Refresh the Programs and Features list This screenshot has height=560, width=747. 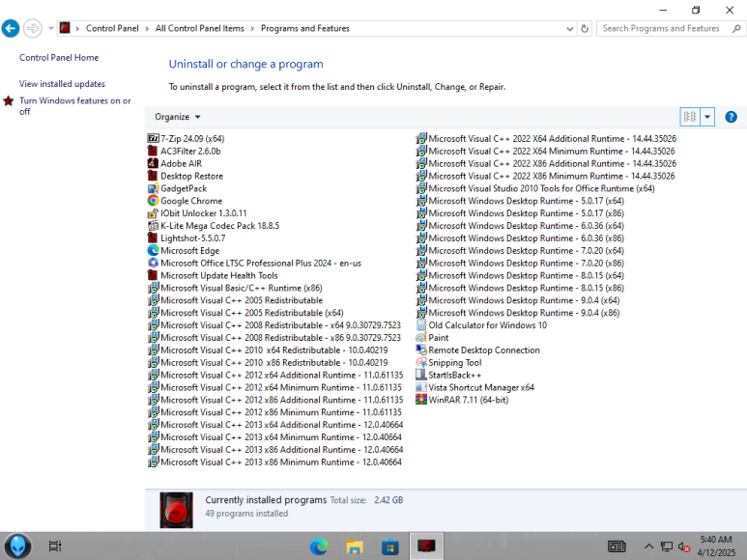[585, 29]
